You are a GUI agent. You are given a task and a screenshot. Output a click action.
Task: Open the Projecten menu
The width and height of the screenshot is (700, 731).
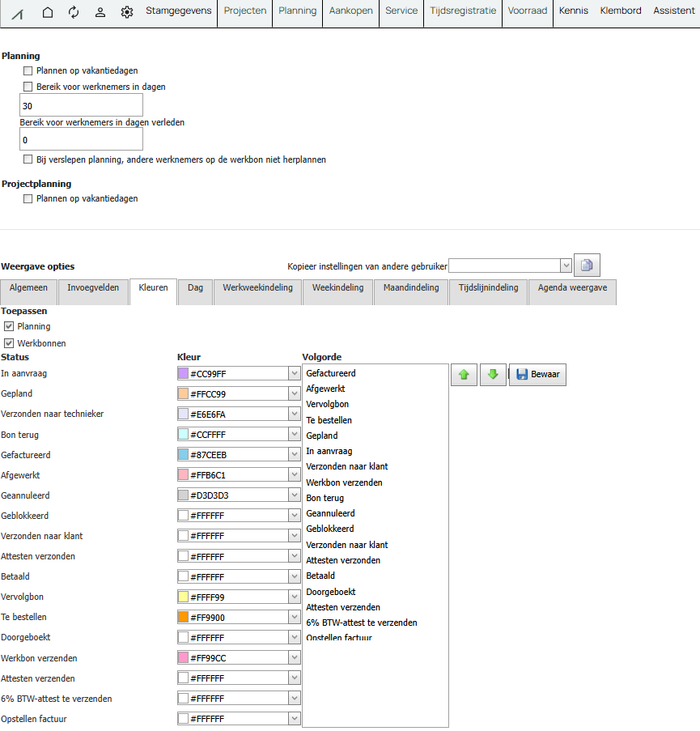(245, 11)
